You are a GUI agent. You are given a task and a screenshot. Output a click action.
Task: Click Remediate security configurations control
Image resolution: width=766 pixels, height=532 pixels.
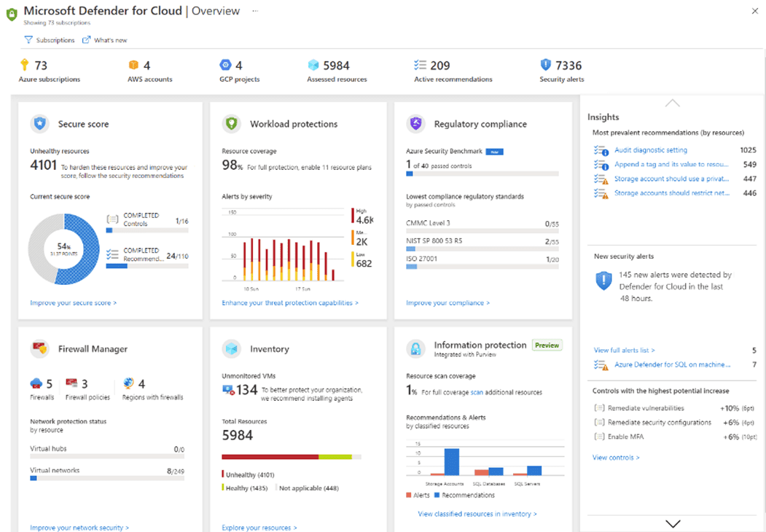[660, 423]
